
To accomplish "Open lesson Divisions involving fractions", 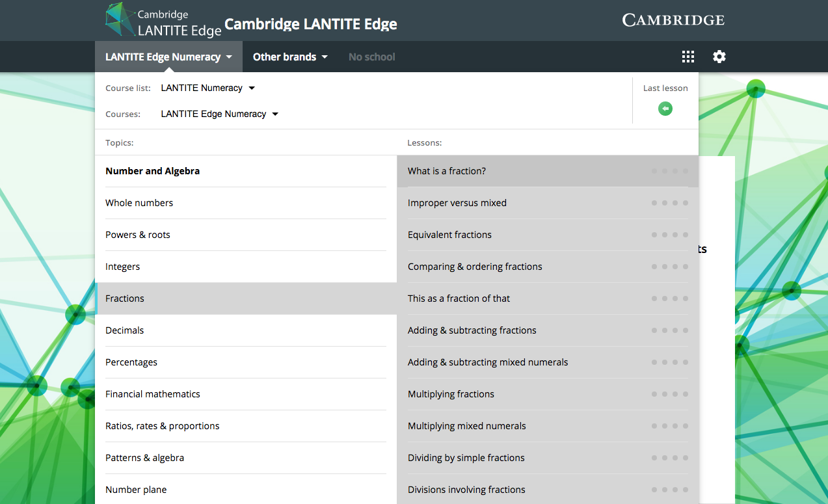I will [548, 490].
